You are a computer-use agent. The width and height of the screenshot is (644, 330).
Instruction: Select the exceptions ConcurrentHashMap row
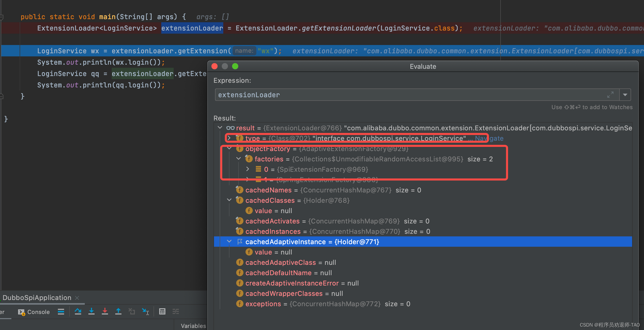pyautogui.click(x=423, y=304)
